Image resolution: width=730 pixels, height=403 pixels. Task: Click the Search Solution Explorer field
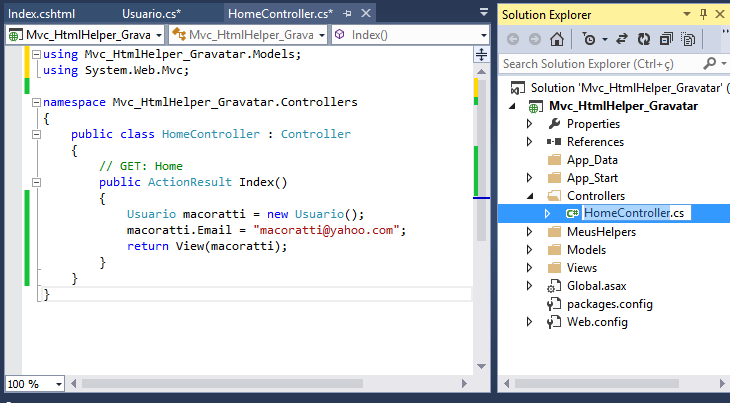pos(598,64)
